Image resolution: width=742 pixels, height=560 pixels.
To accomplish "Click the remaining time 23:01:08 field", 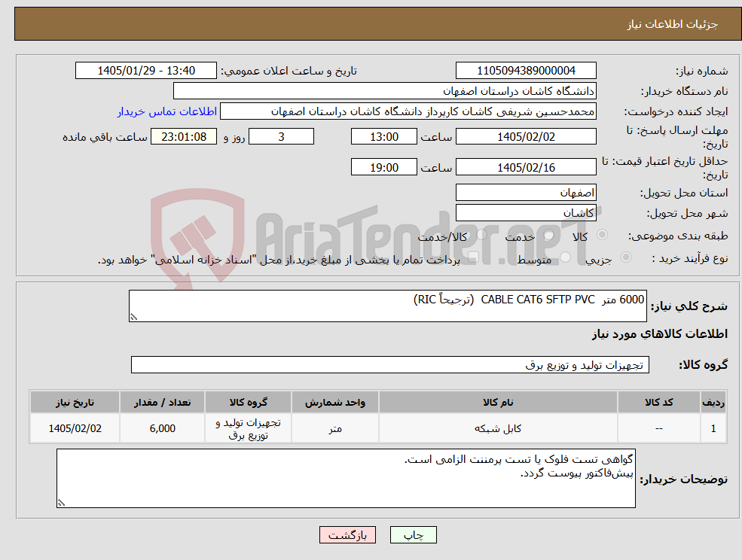I will coord(184,137).
